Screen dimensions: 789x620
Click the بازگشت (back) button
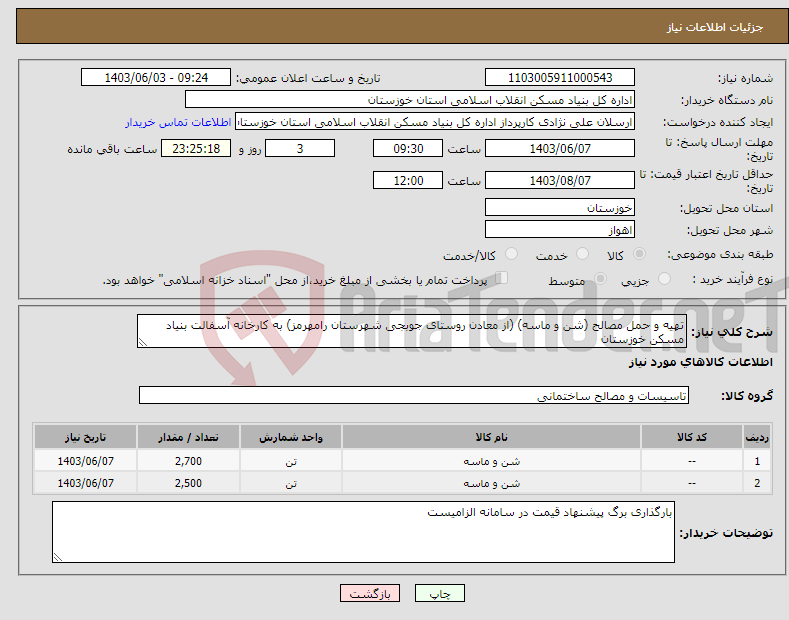[370, 594]
